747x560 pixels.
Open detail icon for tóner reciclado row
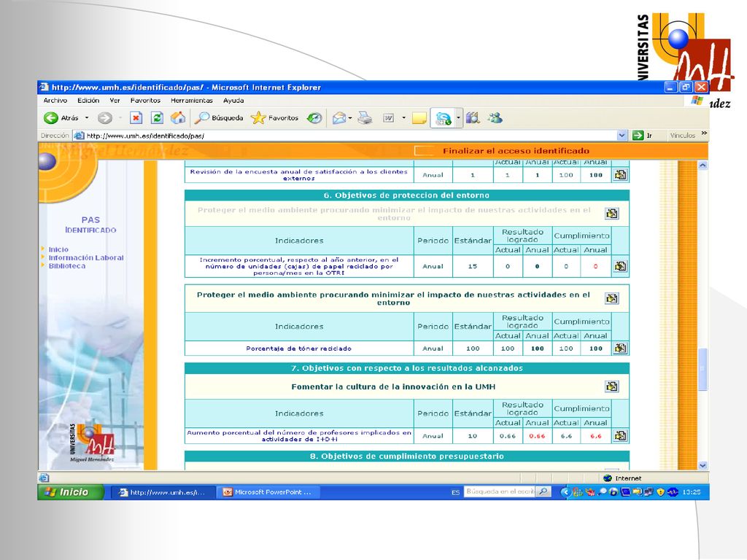pos(620,348)
